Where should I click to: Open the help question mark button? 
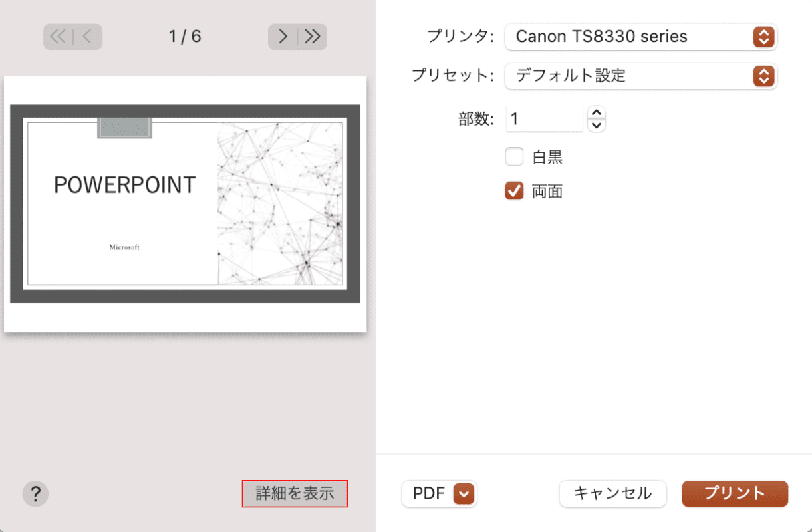[x=35, y=494]
